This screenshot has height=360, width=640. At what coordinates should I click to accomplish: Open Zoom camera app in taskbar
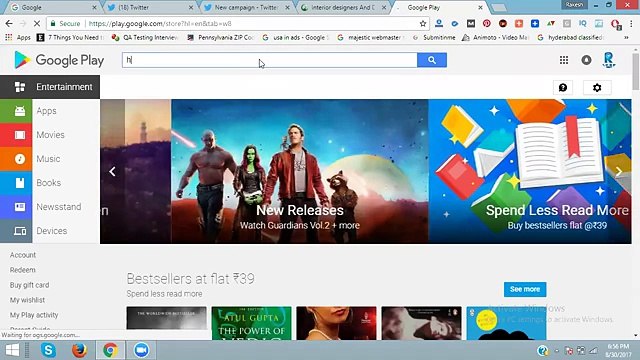coord(141,350)
